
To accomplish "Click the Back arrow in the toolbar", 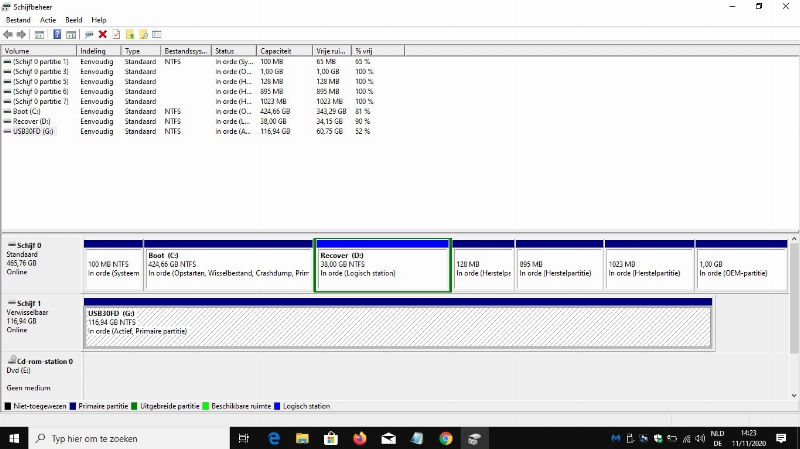I will [x=9, y=34].
